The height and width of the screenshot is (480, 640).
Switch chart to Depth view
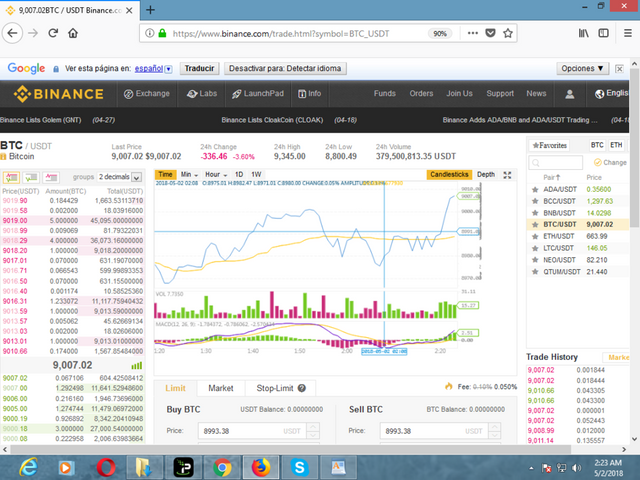point(486,174)
